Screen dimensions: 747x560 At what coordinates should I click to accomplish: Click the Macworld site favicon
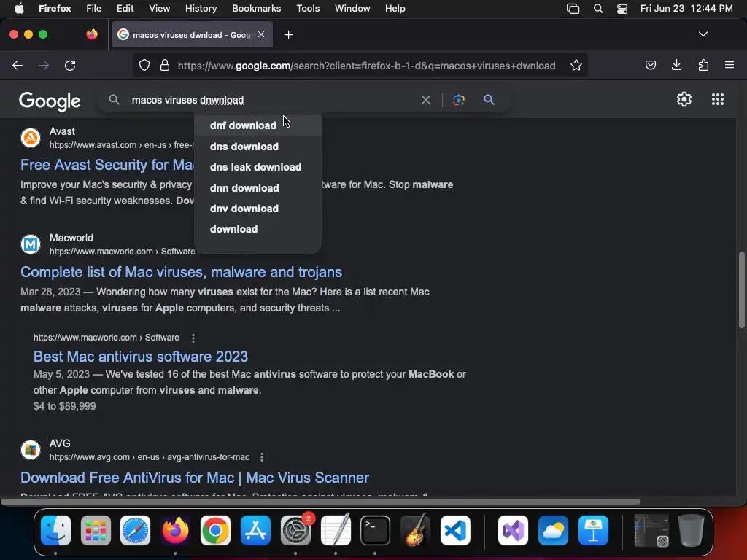coord(31,244)
